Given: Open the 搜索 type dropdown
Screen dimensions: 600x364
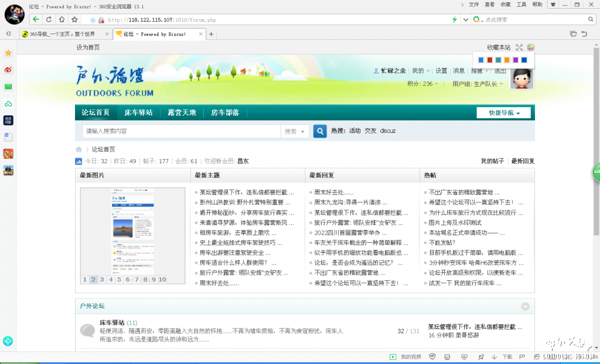Looking at the screenshot, I should (x=295, y=131).
